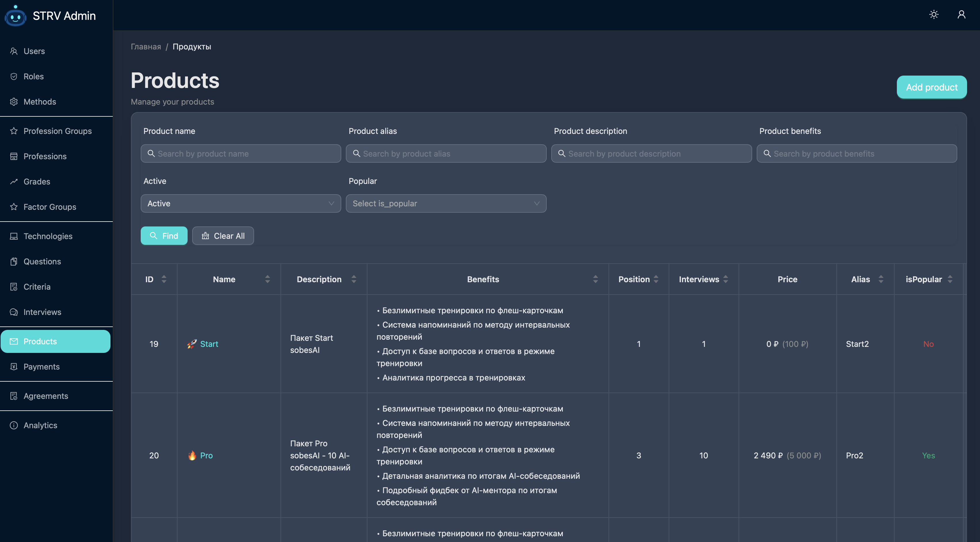
Task: Sort by Interviews column arrows
Action: click(x=725, y=279)
